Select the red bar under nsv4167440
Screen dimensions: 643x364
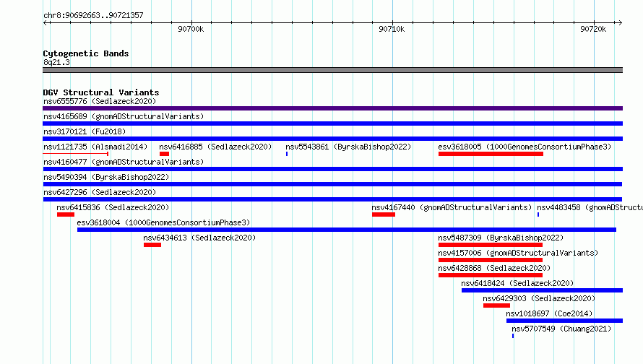coord(384,214)
